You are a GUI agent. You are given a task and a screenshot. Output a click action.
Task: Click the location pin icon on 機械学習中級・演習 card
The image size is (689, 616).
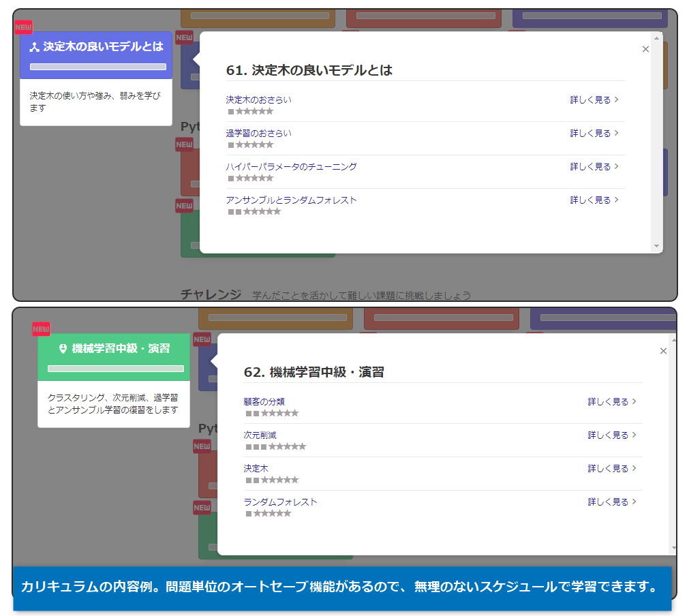(63, 349)
